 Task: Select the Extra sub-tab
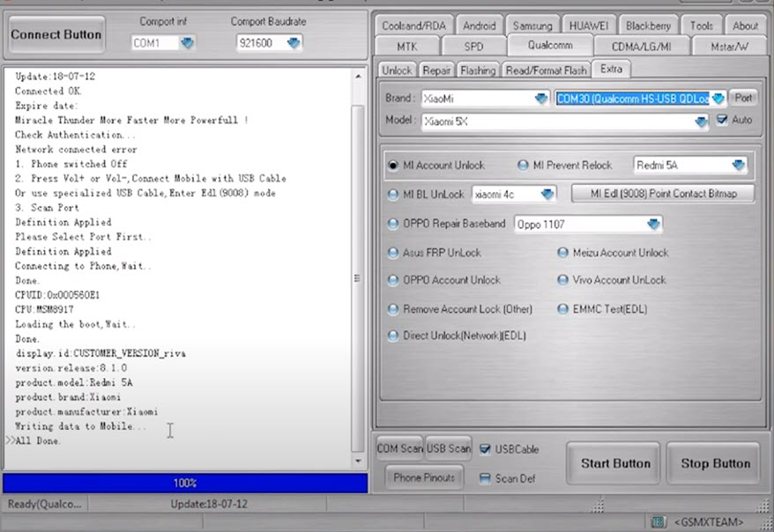[611, 69]
